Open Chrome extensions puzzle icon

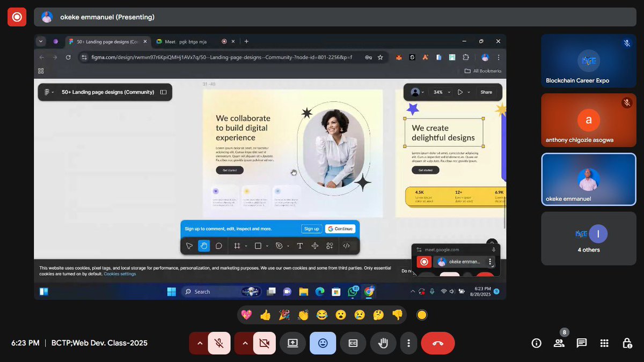465,57
